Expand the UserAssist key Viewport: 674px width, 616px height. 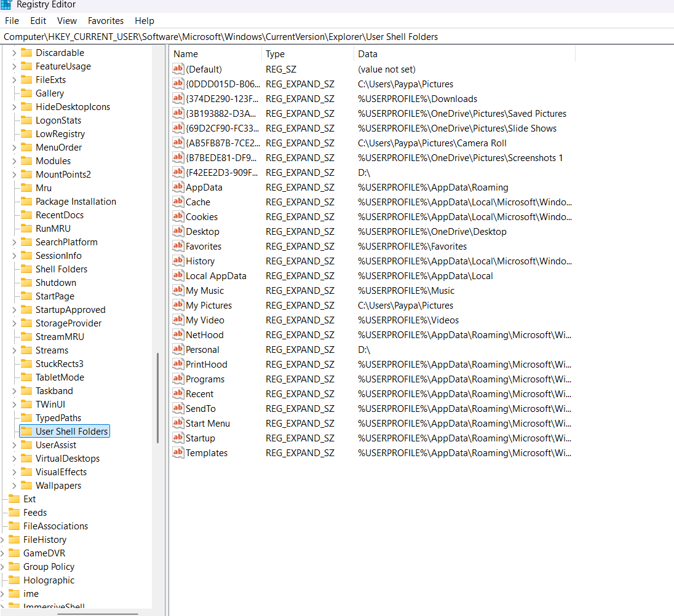pyautogui.click(x=14, y=445)
